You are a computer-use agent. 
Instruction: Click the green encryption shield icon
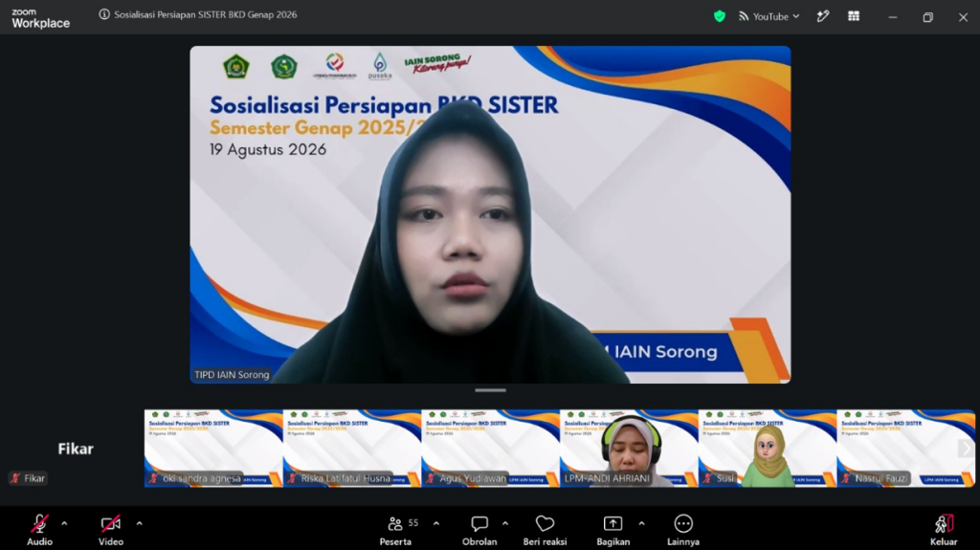click(x=720, y=16)
